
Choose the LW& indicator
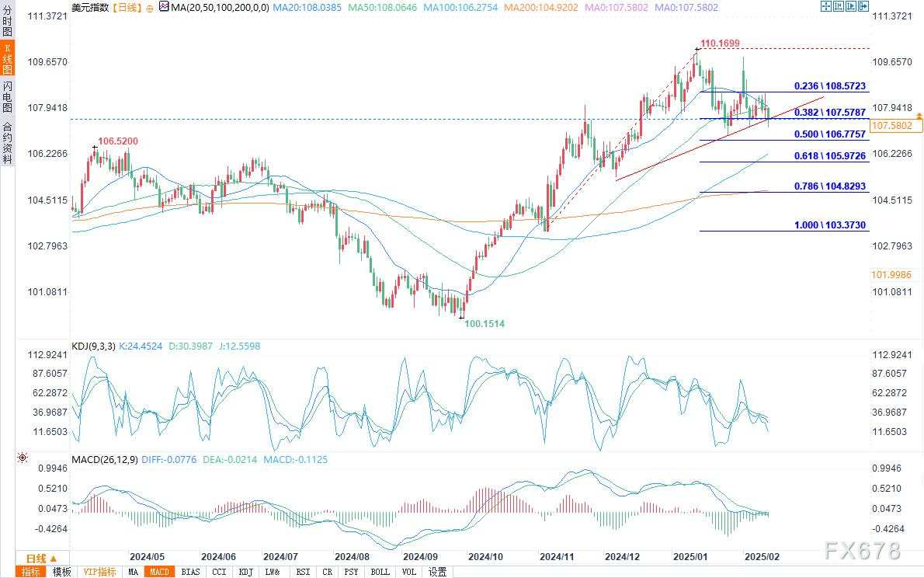click(x=273, y=572)
